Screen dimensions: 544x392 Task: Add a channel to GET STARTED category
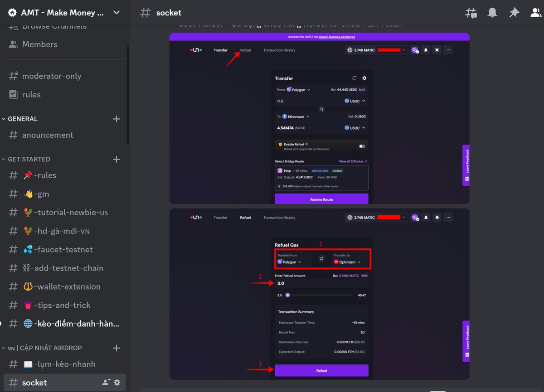point(117,159)
